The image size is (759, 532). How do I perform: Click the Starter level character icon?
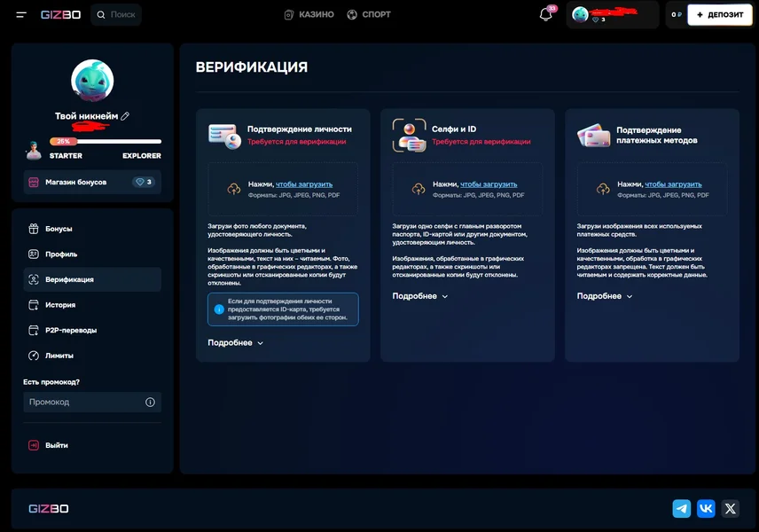pyautogui.click(x=34, y=151)
